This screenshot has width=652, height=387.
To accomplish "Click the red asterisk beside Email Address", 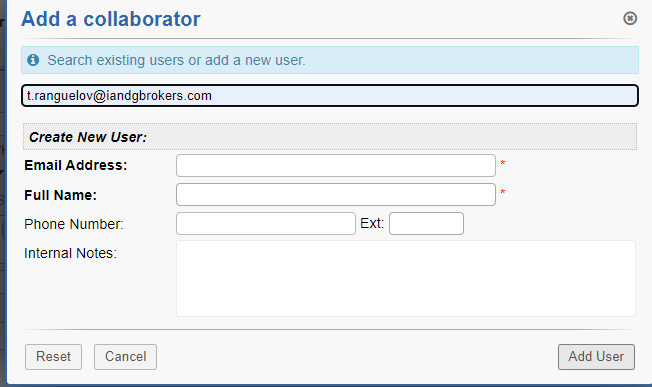I will click(502, 163).
